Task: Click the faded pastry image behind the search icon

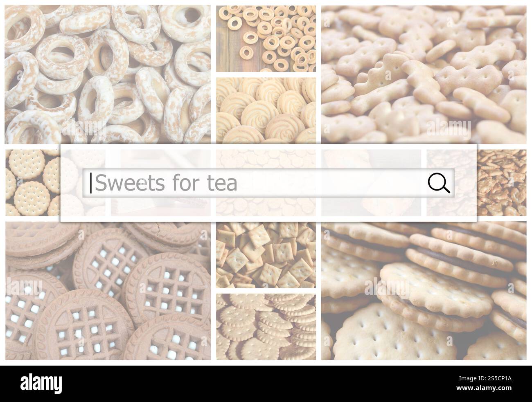Action: pyautogui.click(x=372, y=182)
